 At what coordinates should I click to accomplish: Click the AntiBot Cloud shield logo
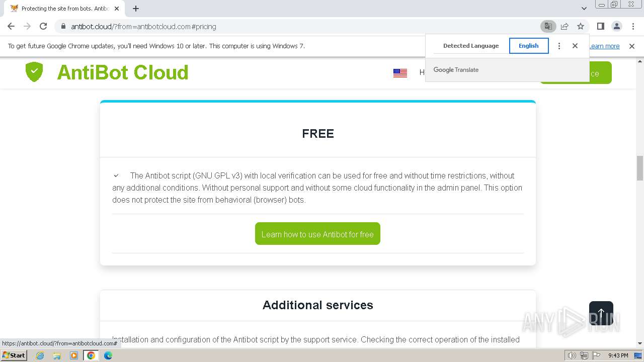34,72
